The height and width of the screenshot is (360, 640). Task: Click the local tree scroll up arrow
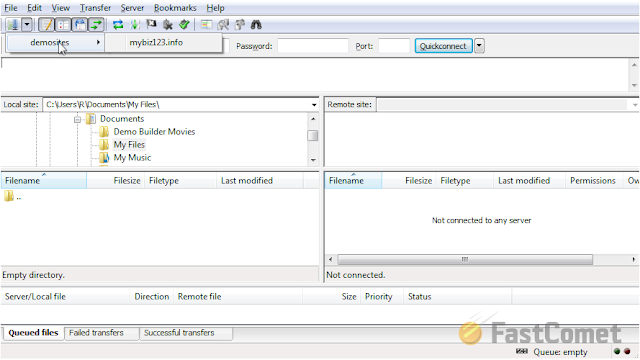click(313, 119)
